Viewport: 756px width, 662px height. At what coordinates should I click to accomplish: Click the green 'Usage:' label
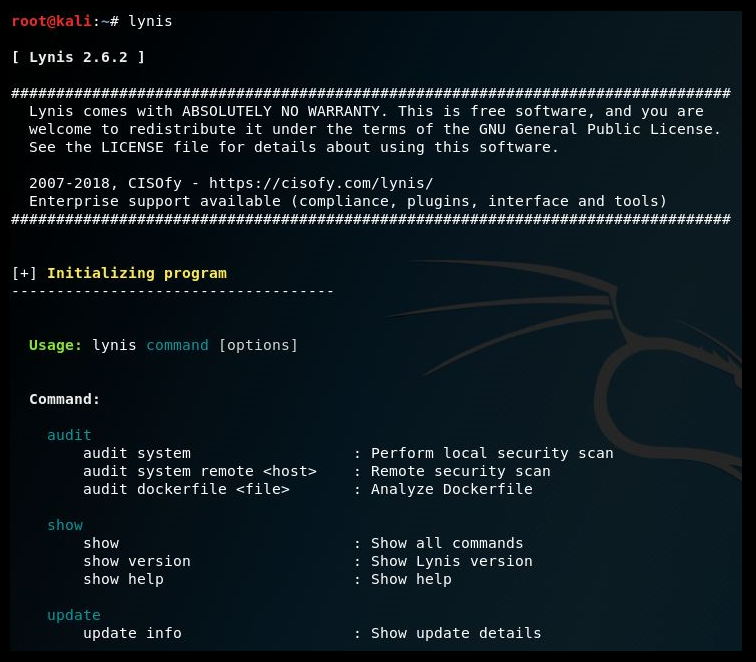pos(55,345)
